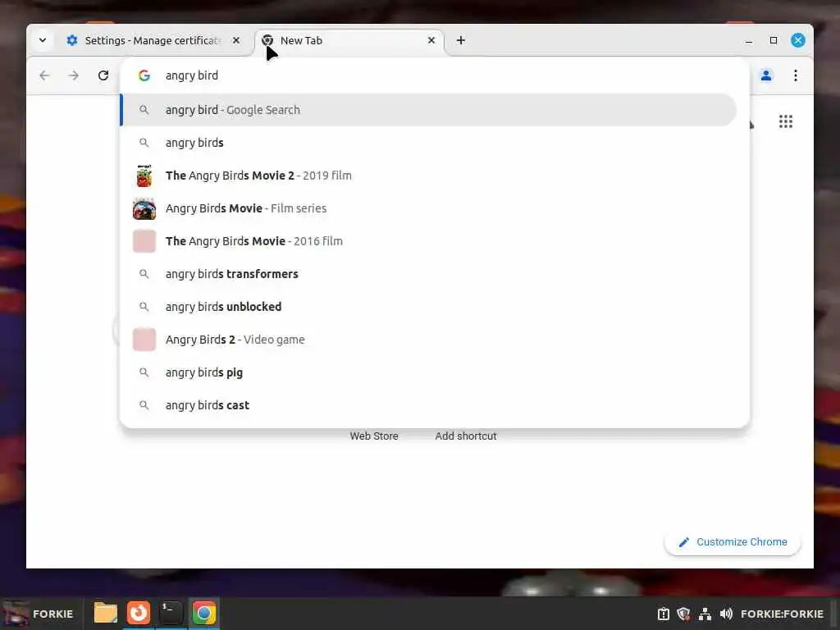This screenshot has height=630, width=840.
Task: Choose 'angry birds pig' suggestion
Action: [428, 372]
